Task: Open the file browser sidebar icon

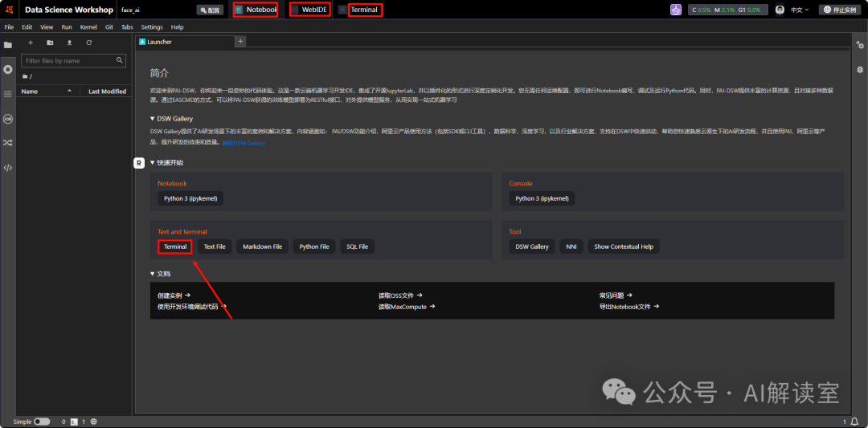Action: (8, 45)
